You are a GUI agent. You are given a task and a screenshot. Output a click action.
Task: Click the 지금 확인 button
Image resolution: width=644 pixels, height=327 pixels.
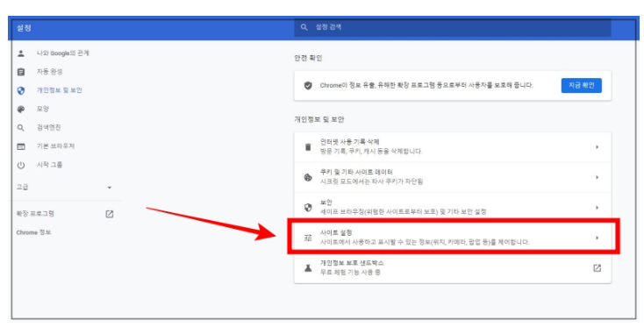click(x=582, y=85)
